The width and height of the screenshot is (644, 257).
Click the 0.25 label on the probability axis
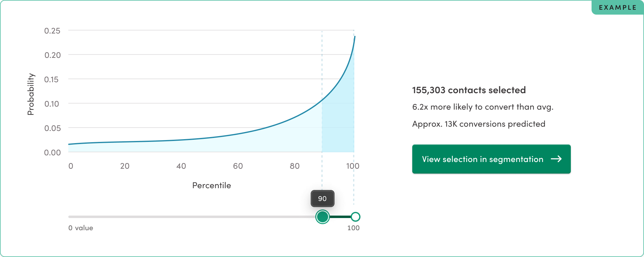(52, 31)
